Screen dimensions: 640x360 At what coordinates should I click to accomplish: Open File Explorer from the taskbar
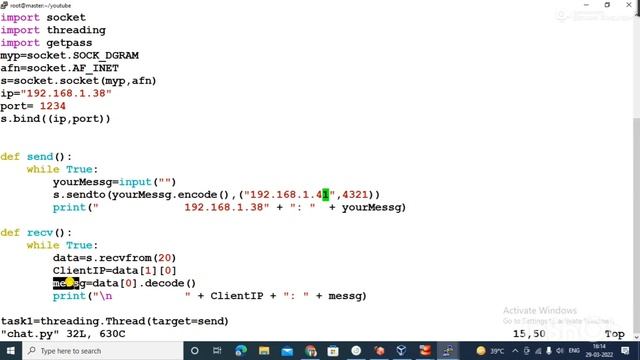pyautogui.click(x=264, y=351)
